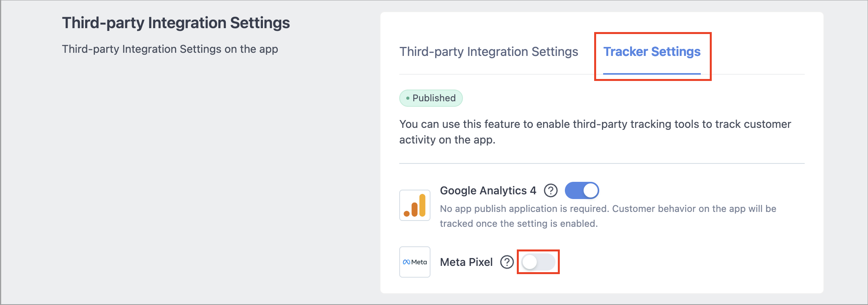Switch to Third-party Integration Settings tab
The height and width of the screenshot is (305, 868).
coord(489,52)
